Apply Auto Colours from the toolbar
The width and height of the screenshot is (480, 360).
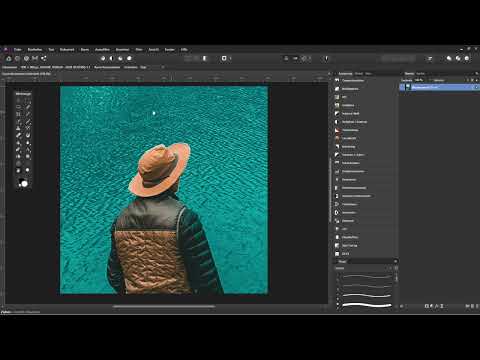coord(120,58)
